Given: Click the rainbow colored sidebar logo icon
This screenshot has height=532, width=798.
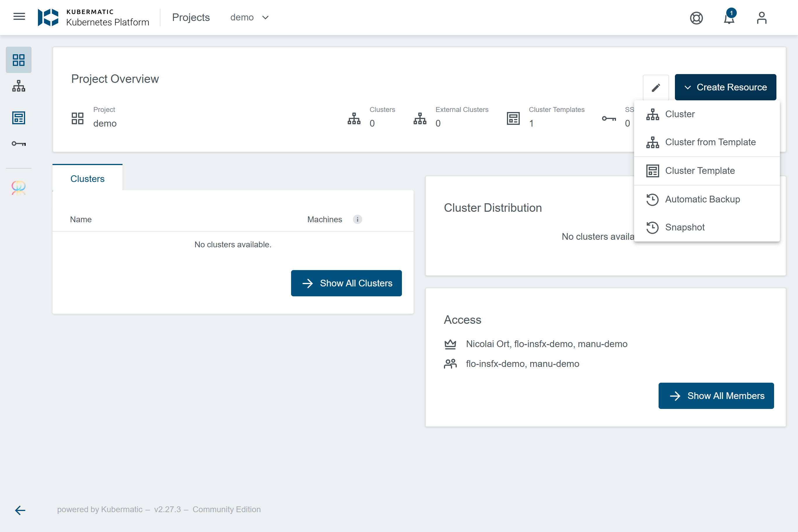Looking at the screenshot, I should click(x=19, y=188).
